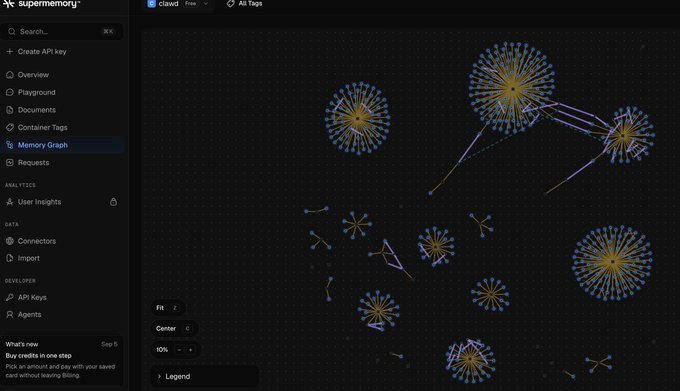Open User Insights analytics
Viewport: 680px width, 391px height.
tap(63, 202)
